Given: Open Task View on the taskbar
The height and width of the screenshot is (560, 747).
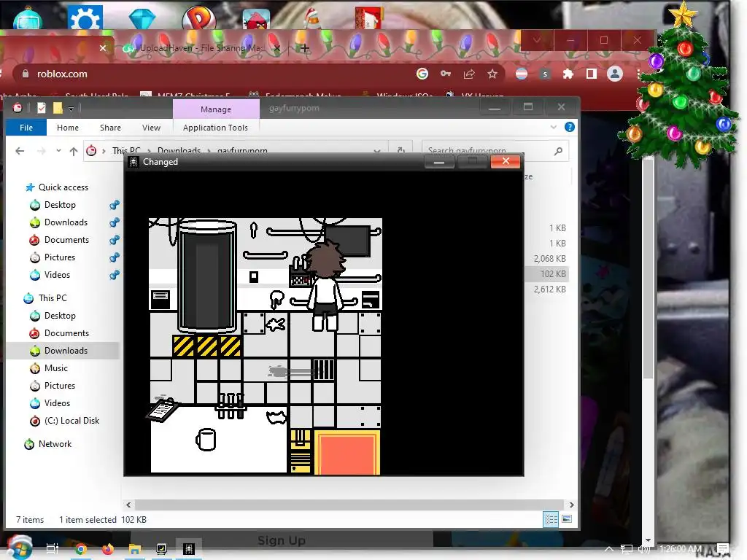Looking at the screenshot, I should pyautogui.click(x=53, y=548).
